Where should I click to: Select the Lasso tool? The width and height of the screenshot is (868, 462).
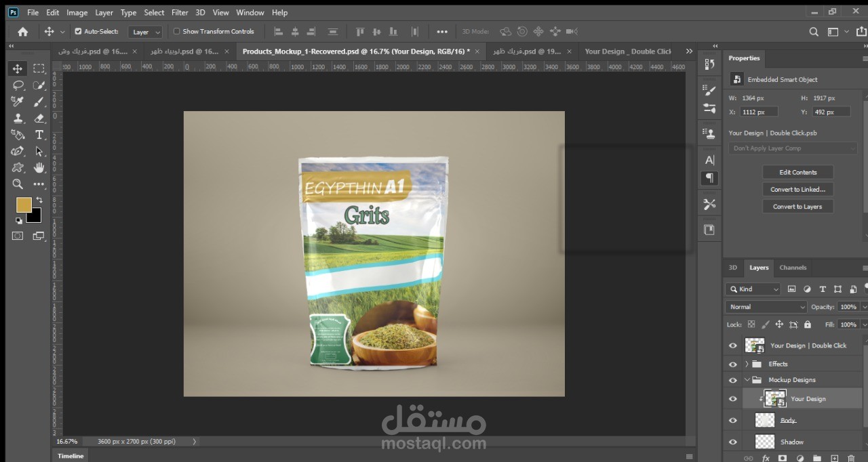[x=18, y=85]
